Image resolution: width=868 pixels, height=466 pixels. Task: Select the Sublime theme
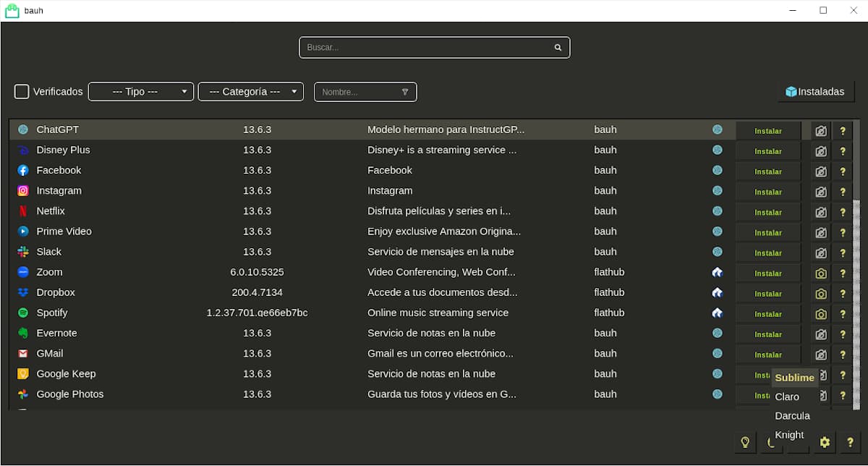pyautogui.click(x=794, y=378)
